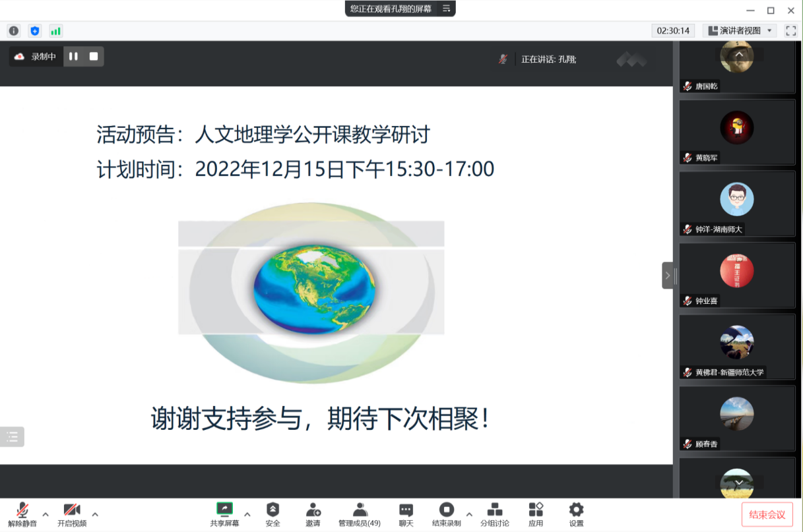Check the green network signal icon

click(x=55, y=31)
